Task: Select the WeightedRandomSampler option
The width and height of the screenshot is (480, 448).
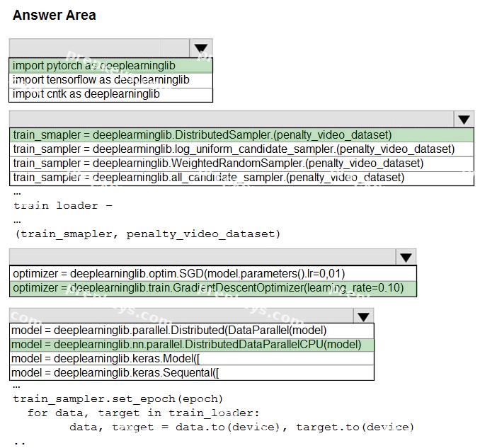Action: pyautogui.click(x=241, y=163)
